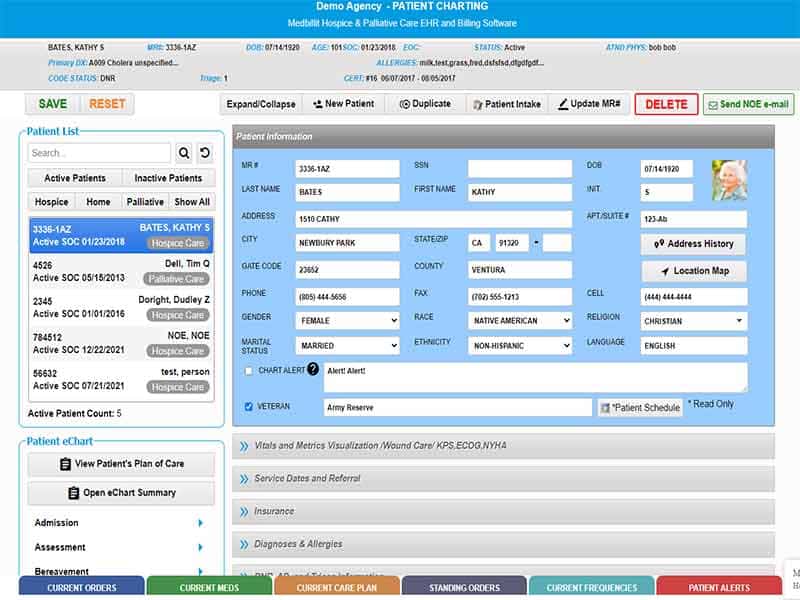Click the Update MR# button
This screenshot has width=800, height=600.
coord(589,104)
